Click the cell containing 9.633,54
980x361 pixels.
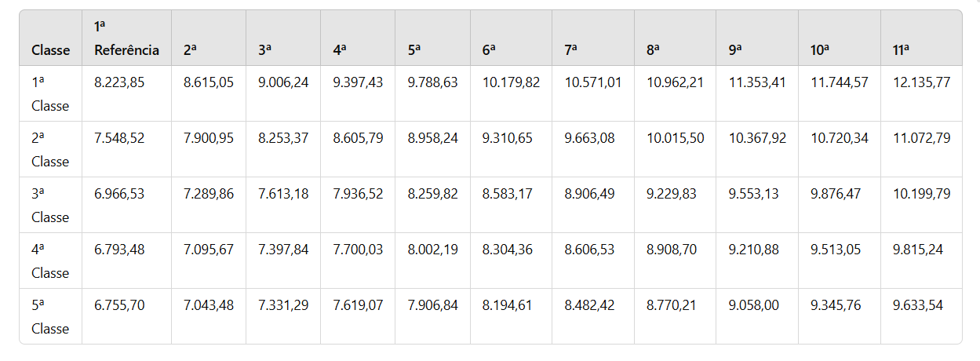918,305
